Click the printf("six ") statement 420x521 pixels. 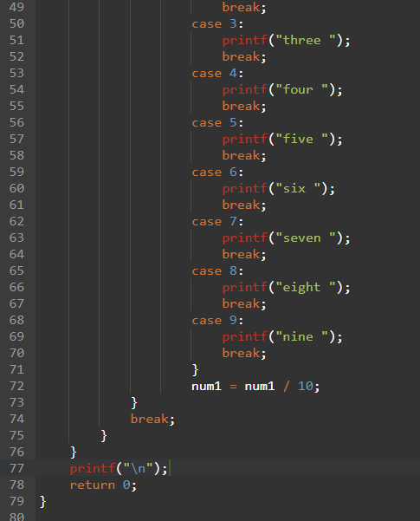279,188
